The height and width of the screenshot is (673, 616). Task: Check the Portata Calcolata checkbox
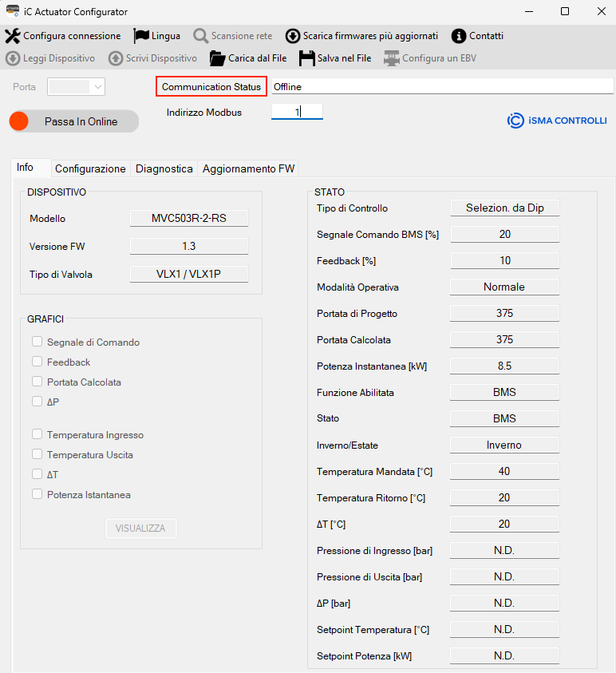pos(37,382)
